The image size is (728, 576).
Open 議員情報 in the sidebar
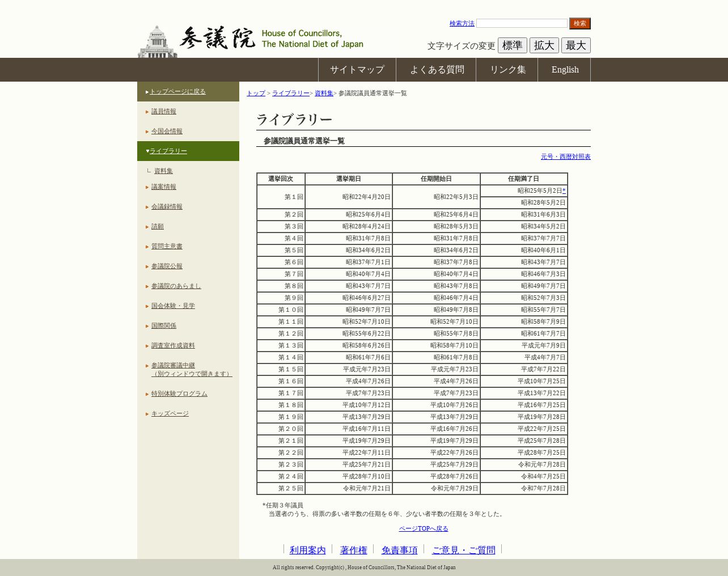click(x=163, y=111)
